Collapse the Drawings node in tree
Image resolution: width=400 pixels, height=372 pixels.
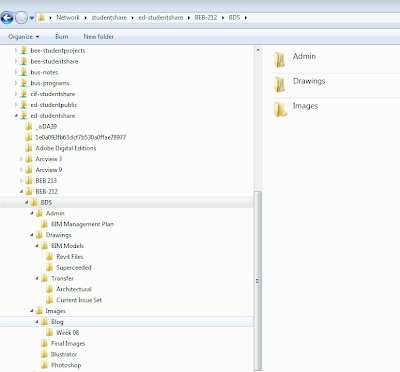[x=32, y=235]
